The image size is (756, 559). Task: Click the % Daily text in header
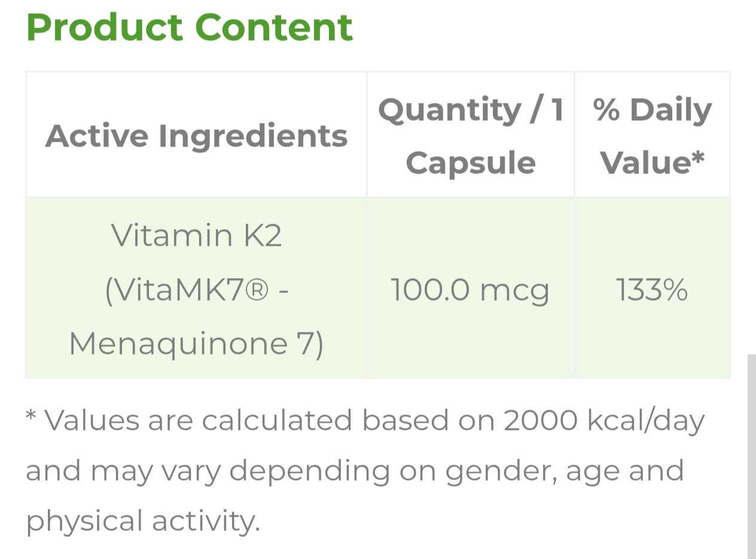pos(652,110)
